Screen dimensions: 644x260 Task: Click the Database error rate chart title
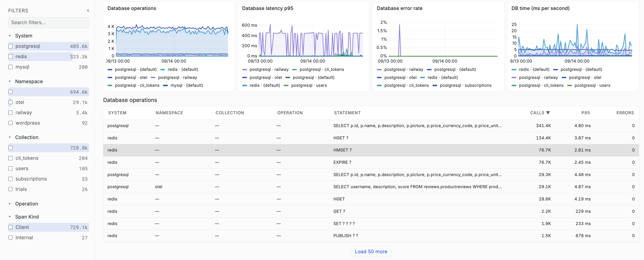[x=399, y=8]
